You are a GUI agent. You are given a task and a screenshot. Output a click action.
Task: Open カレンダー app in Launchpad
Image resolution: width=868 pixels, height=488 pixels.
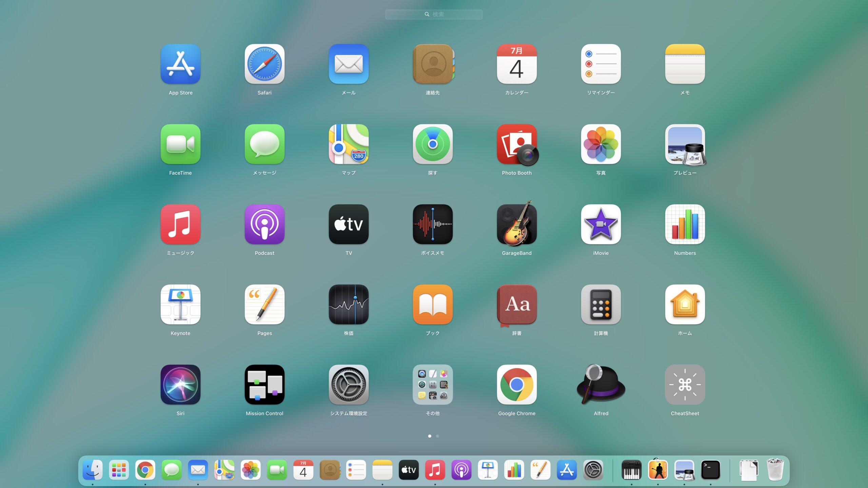(517, 64)
